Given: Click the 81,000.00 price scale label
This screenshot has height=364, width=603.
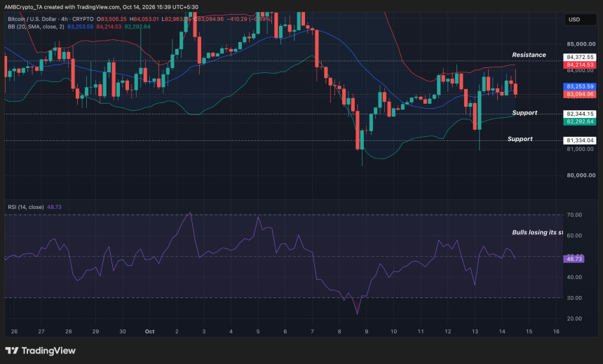Looking at the screenshot, I should 581,149.
